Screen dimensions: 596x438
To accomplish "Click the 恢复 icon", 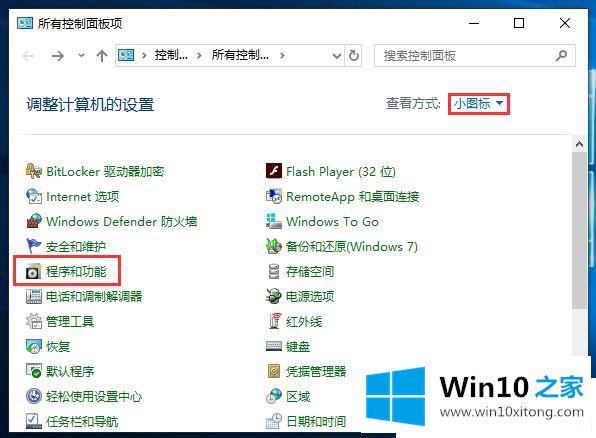I will point(33,346).
